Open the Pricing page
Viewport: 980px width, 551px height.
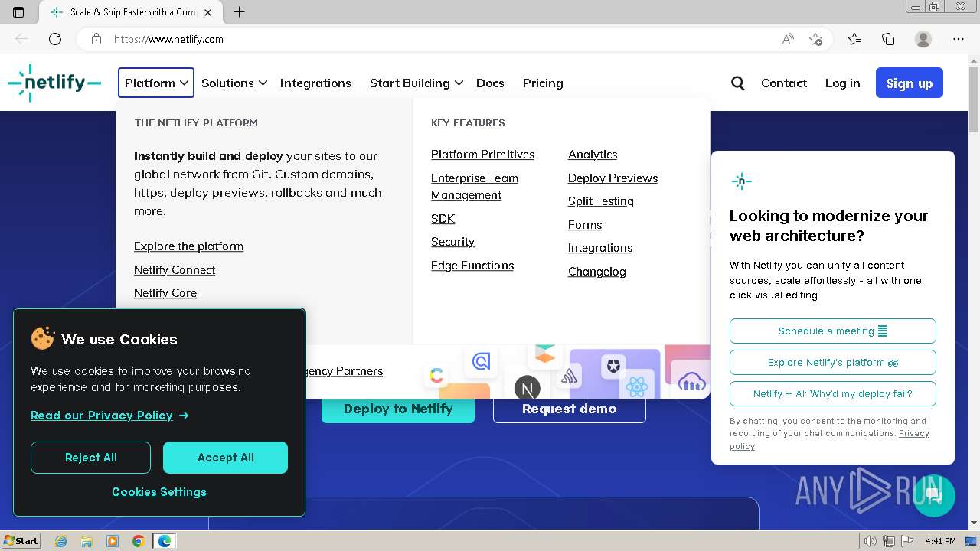(543, 83)
